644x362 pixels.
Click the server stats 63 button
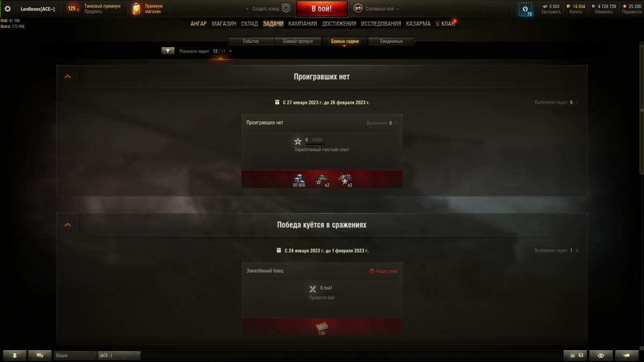[575, 355]
